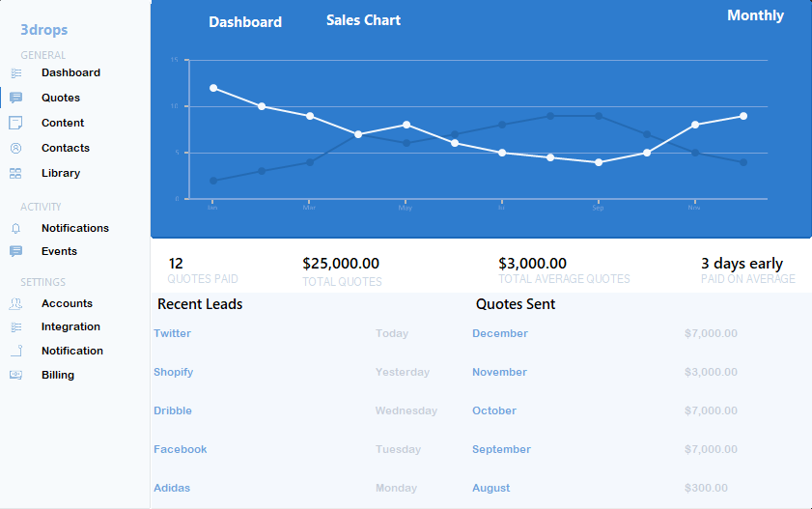The width and height of the screenshot is (812, 509).
Task: Open the Twitter lead
Action: 172,333
